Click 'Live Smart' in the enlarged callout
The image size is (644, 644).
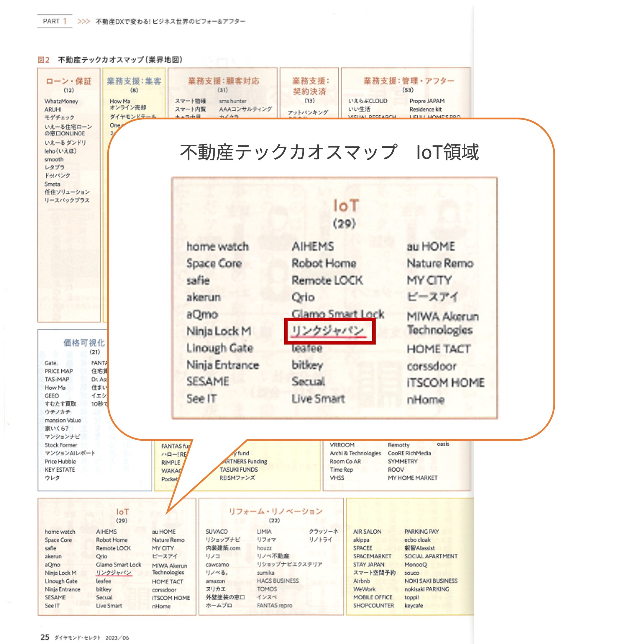(x=318, y=399)
